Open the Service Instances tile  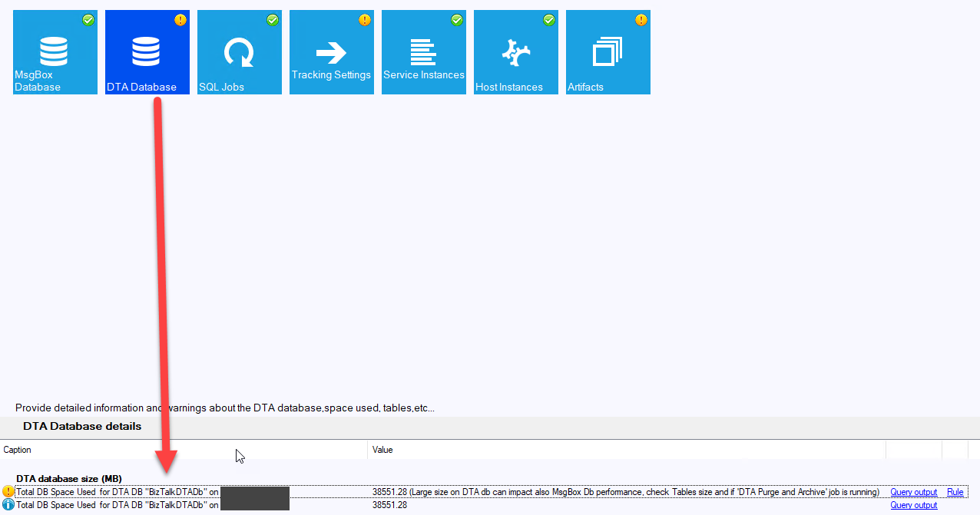[424, 52]
